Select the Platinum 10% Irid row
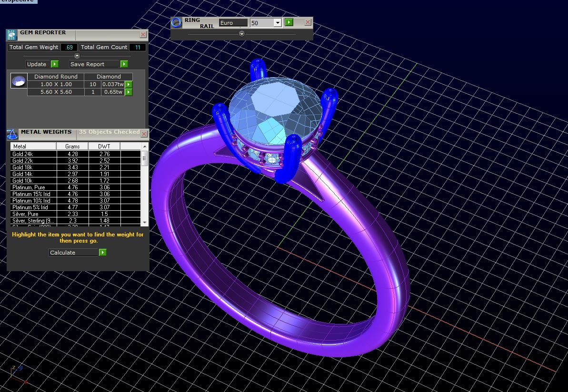Image resolution: width=568 pixels, height=392 pixels. point(75,201)
